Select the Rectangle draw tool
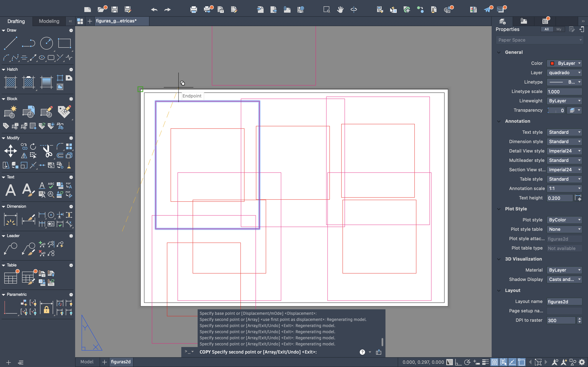Viewport: 588px width, 367px height. pyautogui.click(x=64, y=43)
